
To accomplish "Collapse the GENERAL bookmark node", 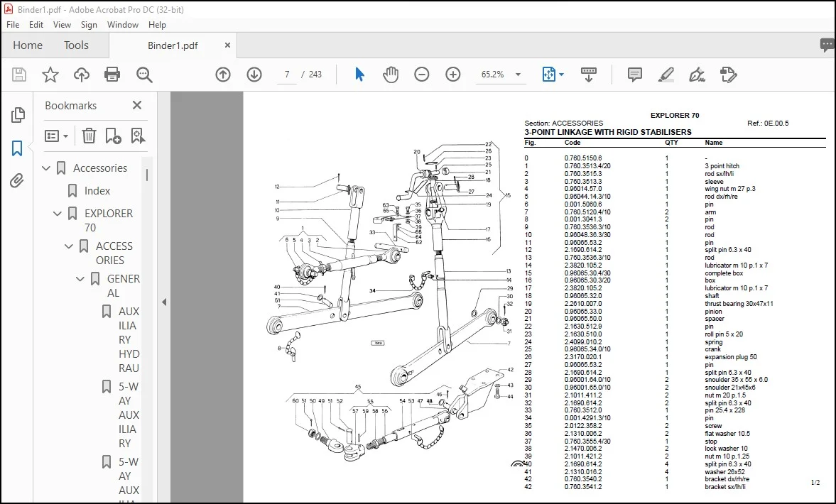I will 80,279.
